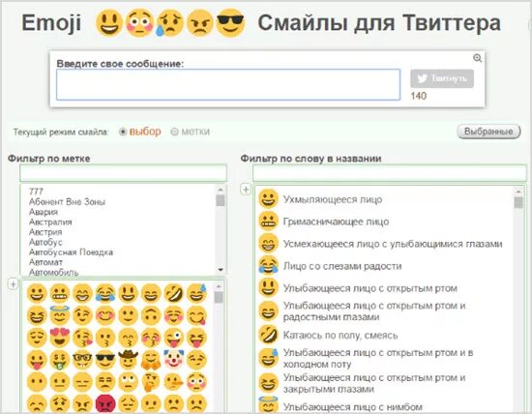The height and width of the screenshot is (414, 532).
Task: Select tag Автомат
Action: click(45, 262)
